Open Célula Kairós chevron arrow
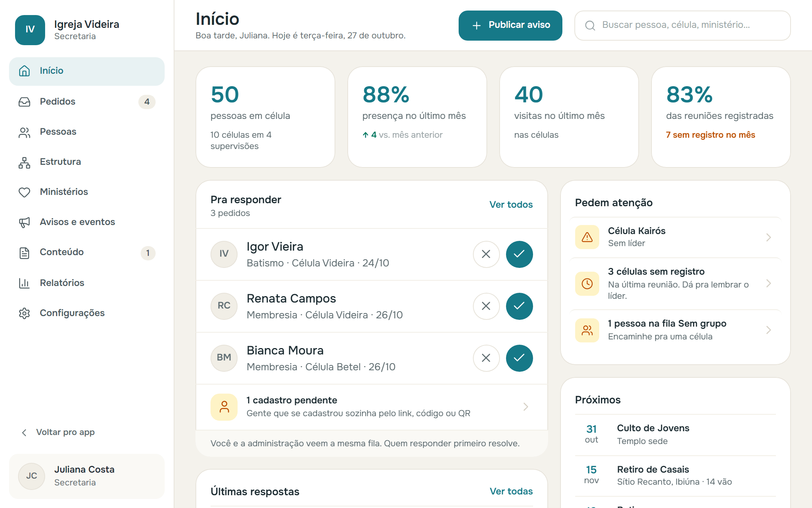This screenshot has height=508, width=812. 768,237
